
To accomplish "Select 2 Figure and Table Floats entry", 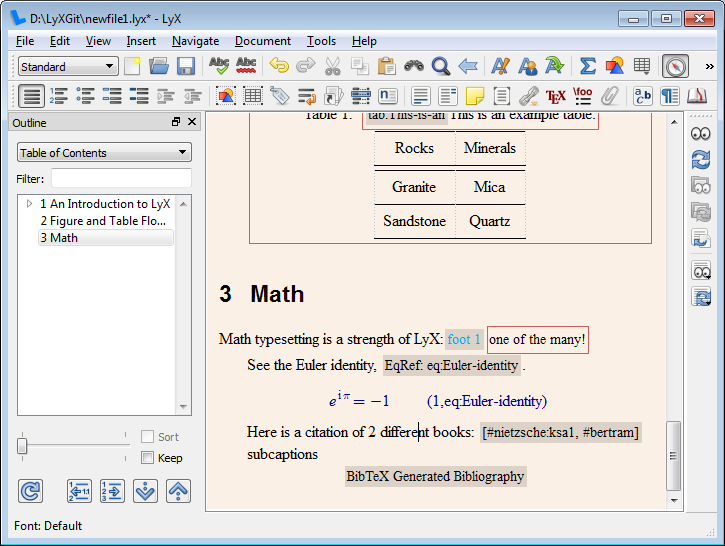I will 103,221.
